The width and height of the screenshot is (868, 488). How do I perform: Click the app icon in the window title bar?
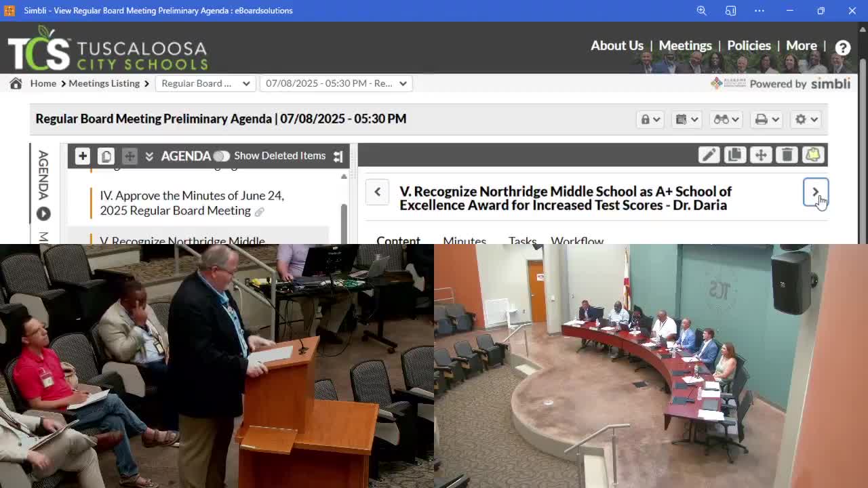click(9, 10)
